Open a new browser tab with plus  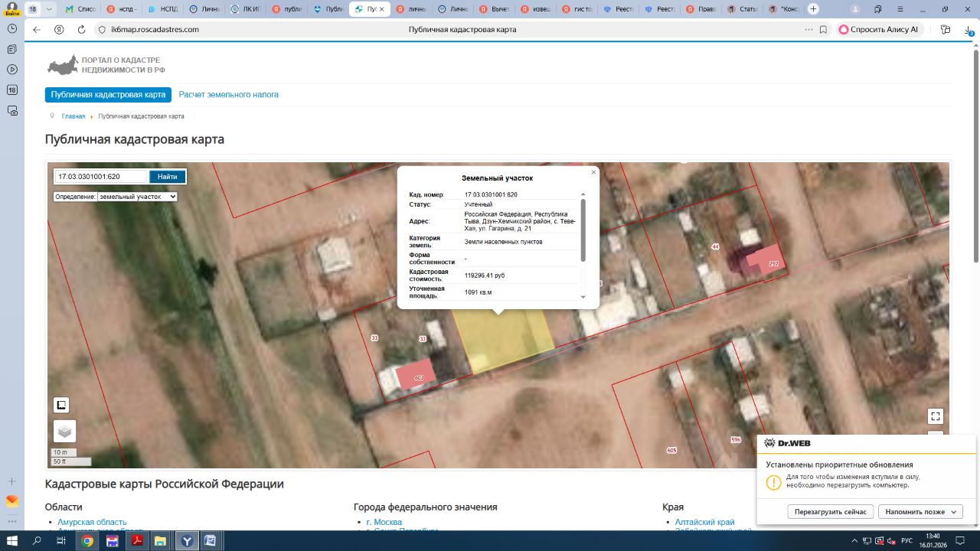pos(813,9)
